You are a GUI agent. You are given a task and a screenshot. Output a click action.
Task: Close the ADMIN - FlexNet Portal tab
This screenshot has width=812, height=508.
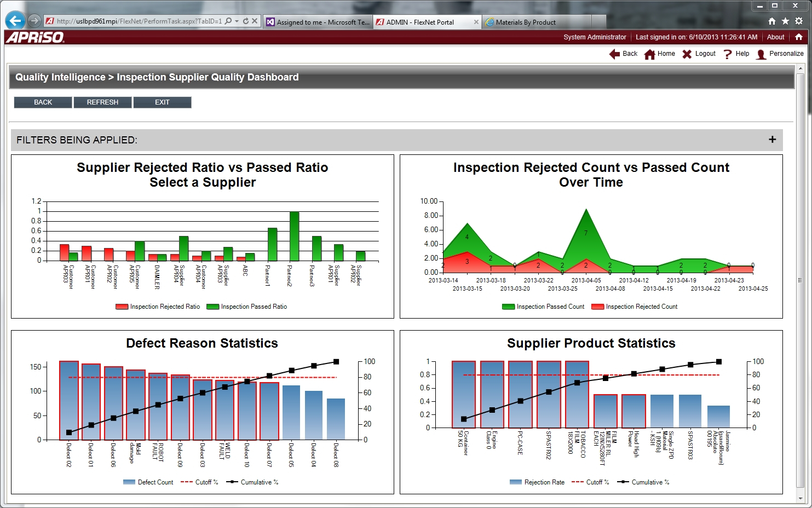(476, 22)
